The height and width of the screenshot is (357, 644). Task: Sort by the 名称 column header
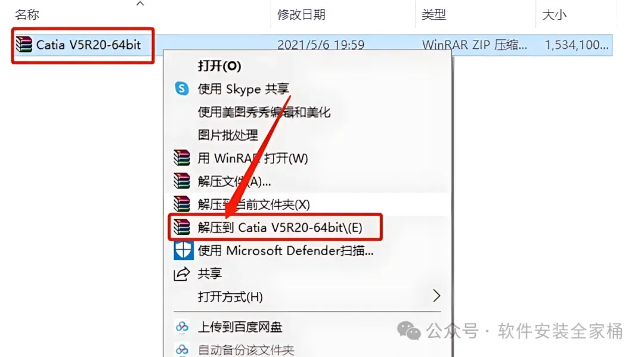(x=27, y=15)
